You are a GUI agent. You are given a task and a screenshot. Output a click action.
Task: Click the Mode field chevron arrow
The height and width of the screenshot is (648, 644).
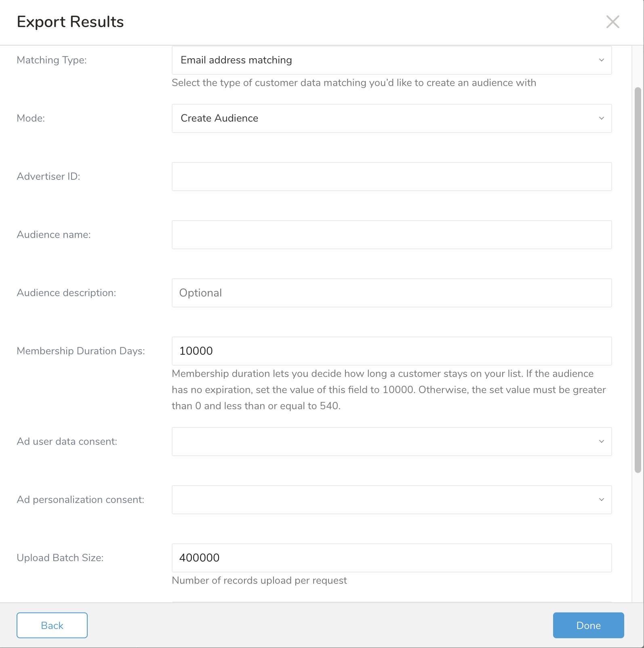(601, 118)
